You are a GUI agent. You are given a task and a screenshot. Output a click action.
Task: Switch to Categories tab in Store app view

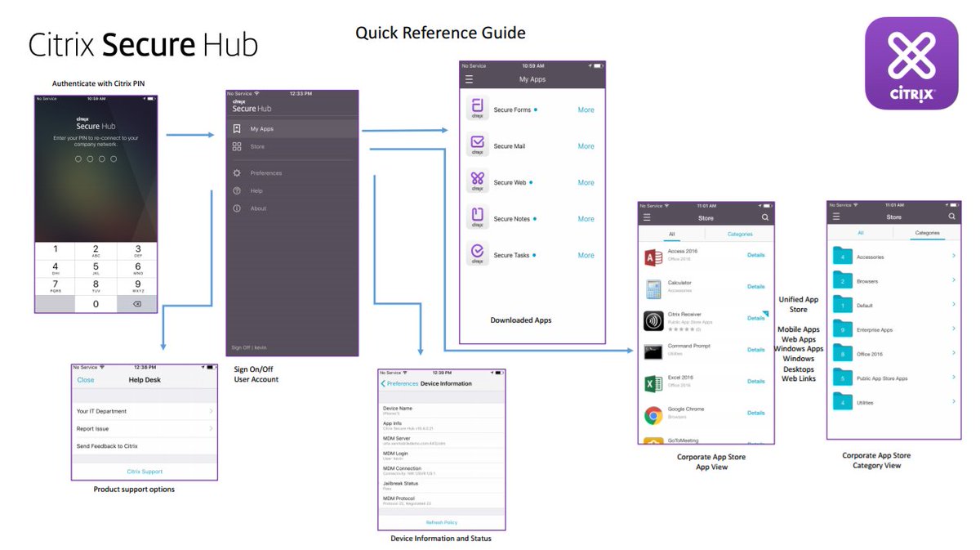[740, 234]
